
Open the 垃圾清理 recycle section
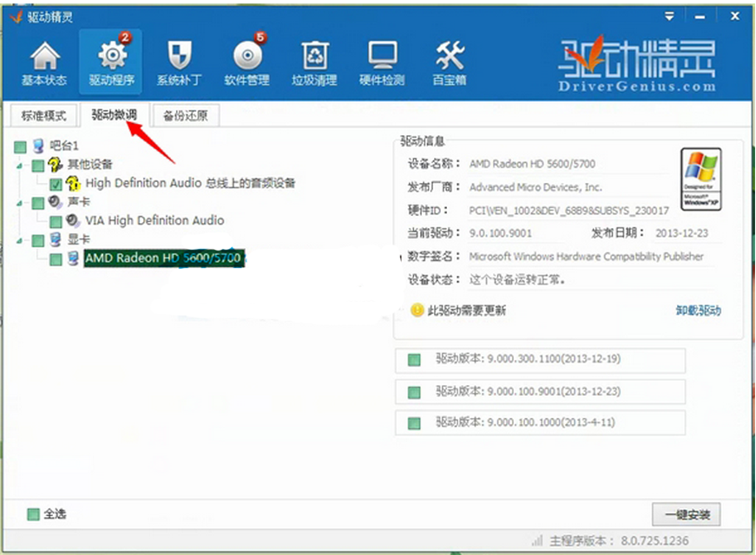pyautogui.click(x=314, y=63)
